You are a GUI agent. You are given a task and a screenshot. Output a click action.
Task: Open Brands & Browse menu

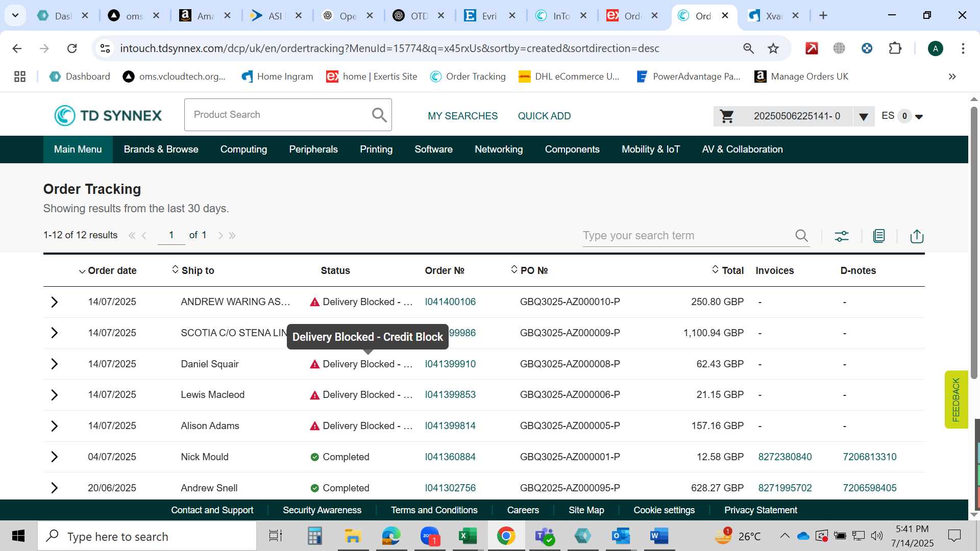pos(161,149)
